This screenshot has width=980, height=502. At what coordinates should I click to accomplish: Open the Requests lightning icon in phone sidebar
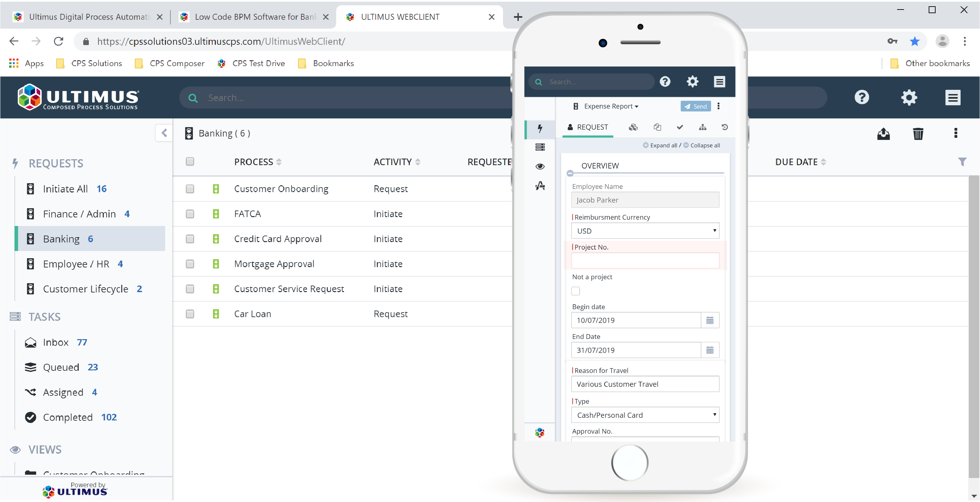tap(540, 129)
